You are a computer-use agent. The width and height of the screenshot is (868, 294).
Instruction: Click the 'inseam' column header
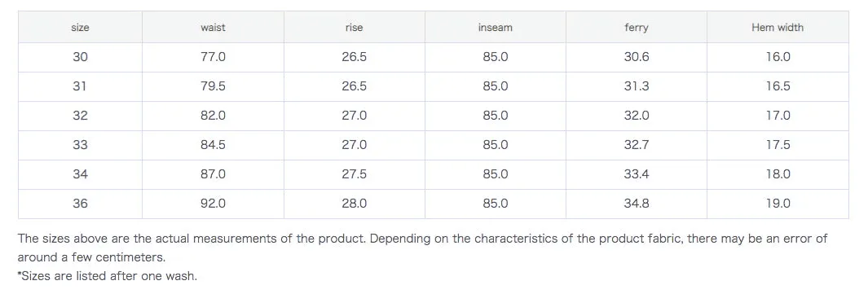click(496, 27)
